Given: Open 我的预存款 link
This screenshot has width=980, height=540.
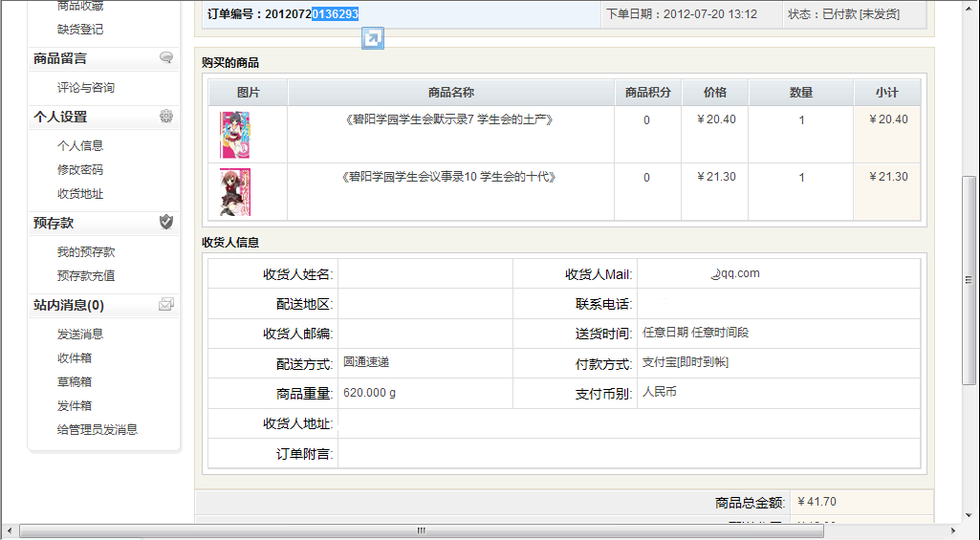Looking at the screenshot, I should coord(86,252).
